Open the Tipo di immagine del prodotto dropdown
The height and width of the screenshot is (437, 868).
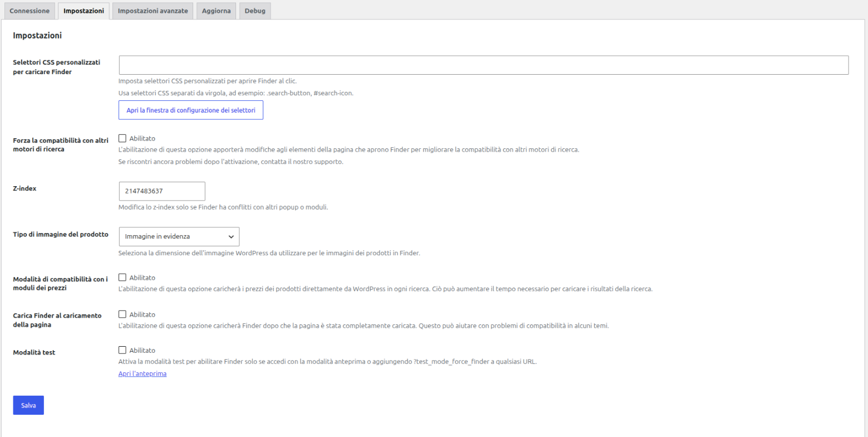(x=179, y=236)
